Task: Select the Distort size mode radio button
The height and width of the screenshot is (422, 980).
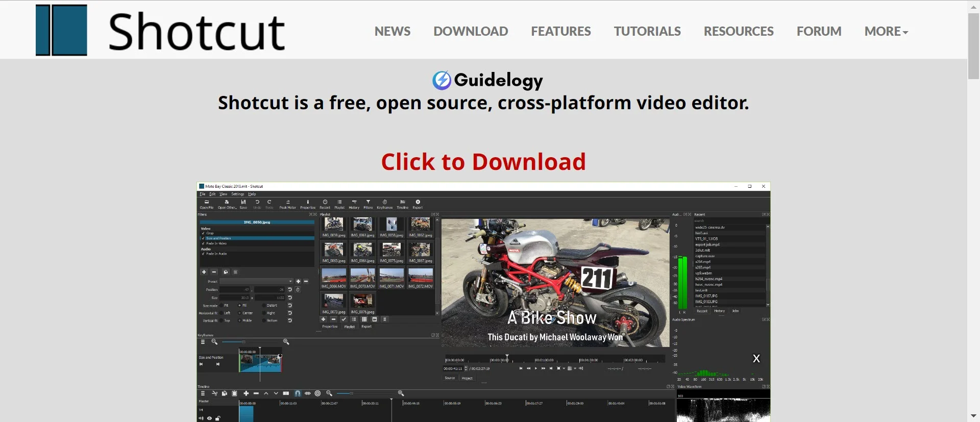Action: (x=264, y=306)
